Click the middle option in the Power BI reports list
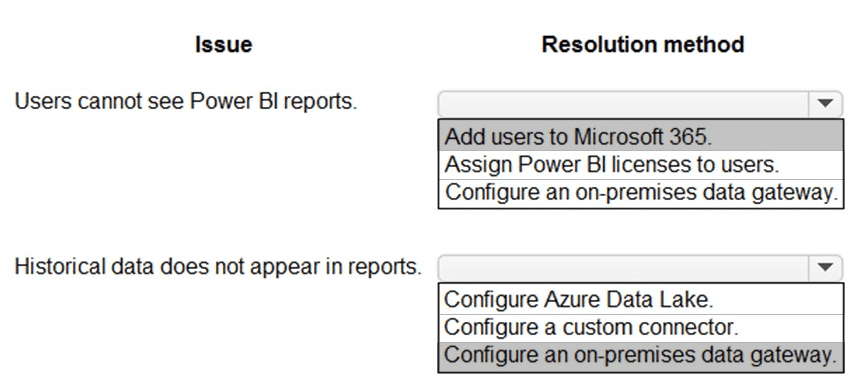The height and width of the screenshot is (380, 856). [640, 164]
